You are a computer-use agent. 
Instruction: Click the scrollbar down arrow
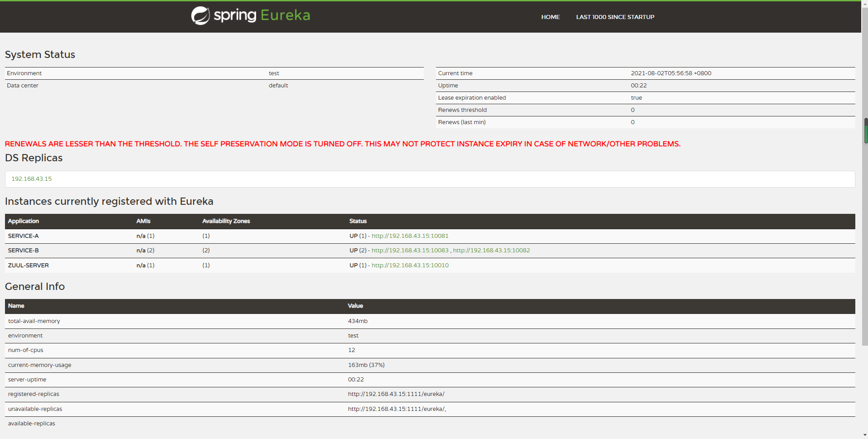coord(866,435)
